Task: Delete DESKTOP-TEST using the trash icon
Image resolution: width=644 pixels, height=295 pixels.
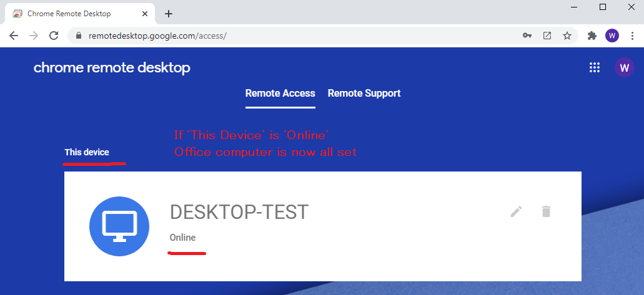Action: [546, 211]
